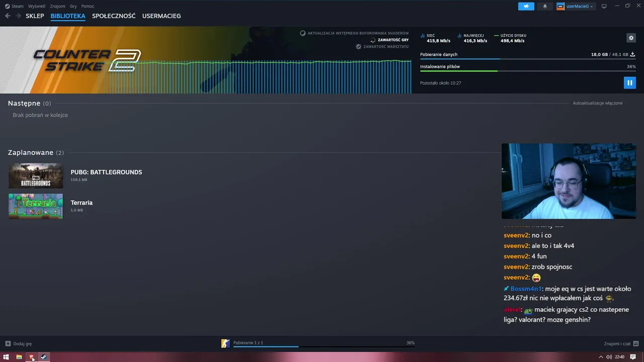Viewport: 644px width, 362px height.
Task: Open the Windows Start menu
Action: click(x=6, y=357)
